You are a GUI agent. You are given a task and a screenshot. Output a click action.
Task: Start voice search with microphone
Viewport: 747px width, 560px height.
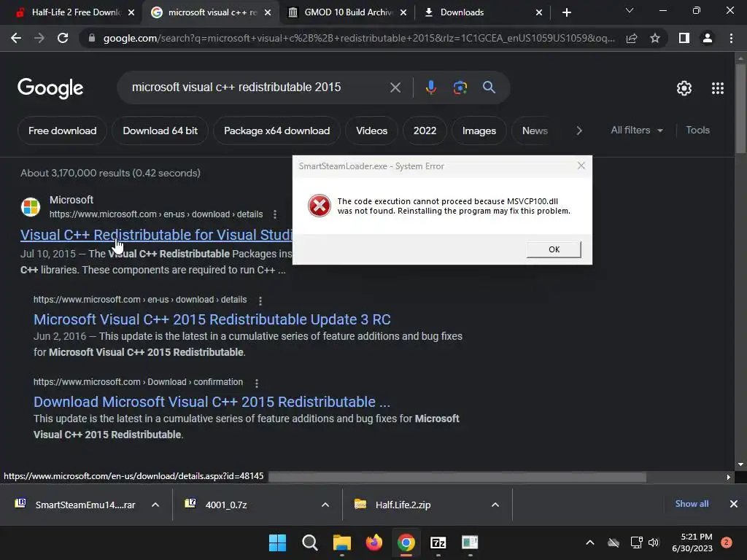[x=430, y=87]
